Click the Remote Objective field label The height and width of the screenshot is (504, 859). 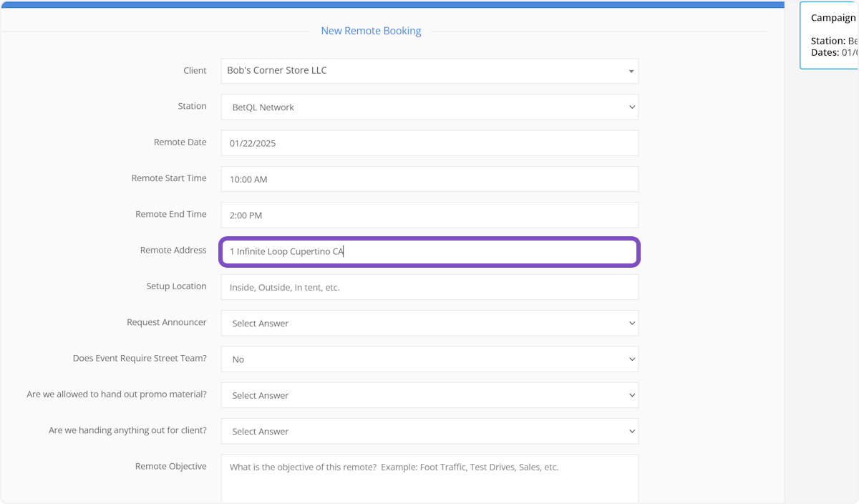pos(170,467)
